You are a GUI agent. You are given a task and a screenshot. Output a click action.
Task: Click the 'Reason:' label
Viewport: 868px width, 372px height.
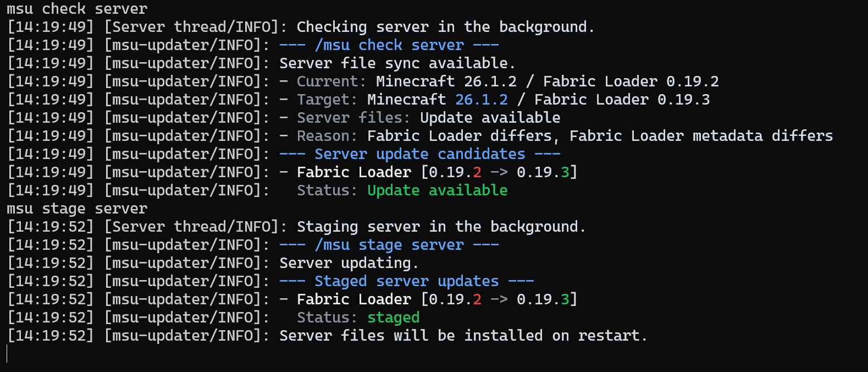click(327, 136)
